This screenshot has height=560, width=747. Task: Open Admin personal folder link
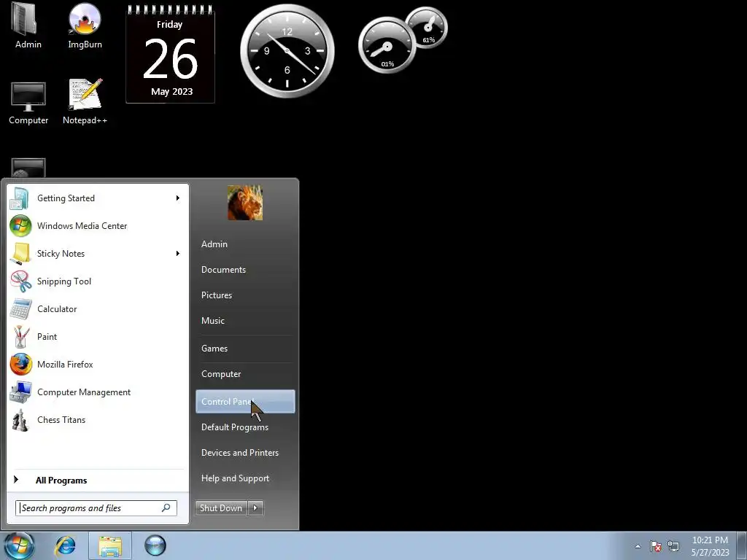214,244
